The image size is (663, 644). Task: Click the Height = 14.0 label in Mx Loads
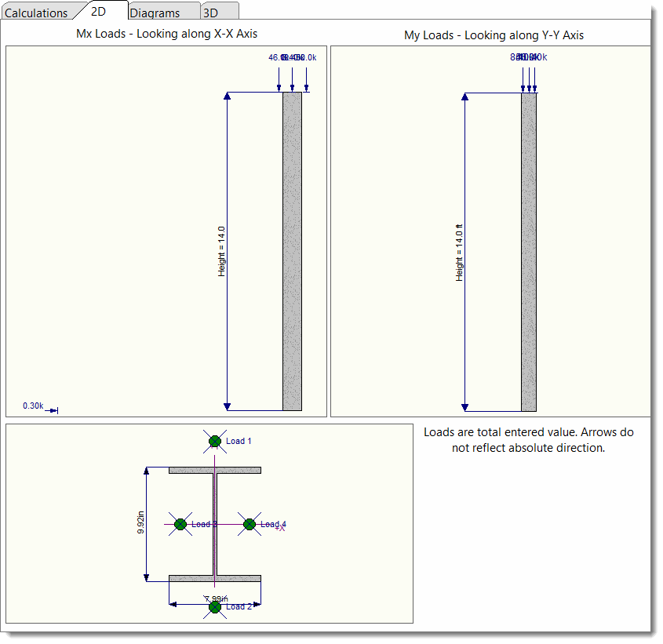222,251
